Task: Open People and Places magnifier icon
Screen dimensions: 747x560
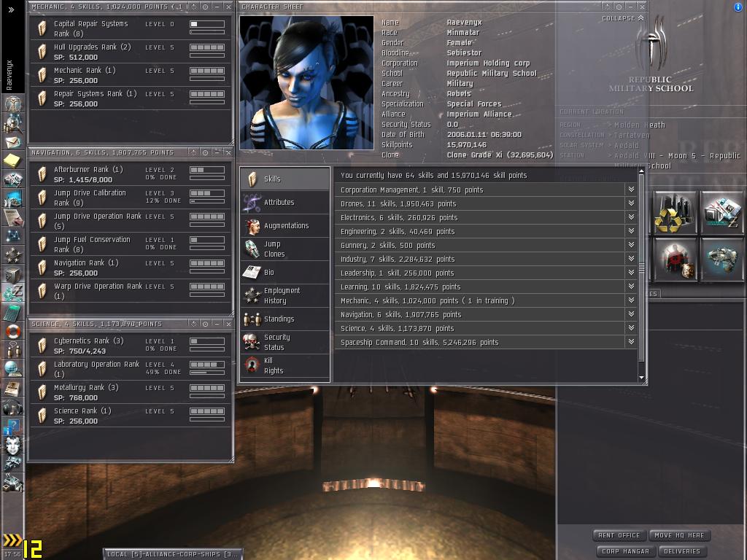Action: pyautogui.click(x=13, y=123)
